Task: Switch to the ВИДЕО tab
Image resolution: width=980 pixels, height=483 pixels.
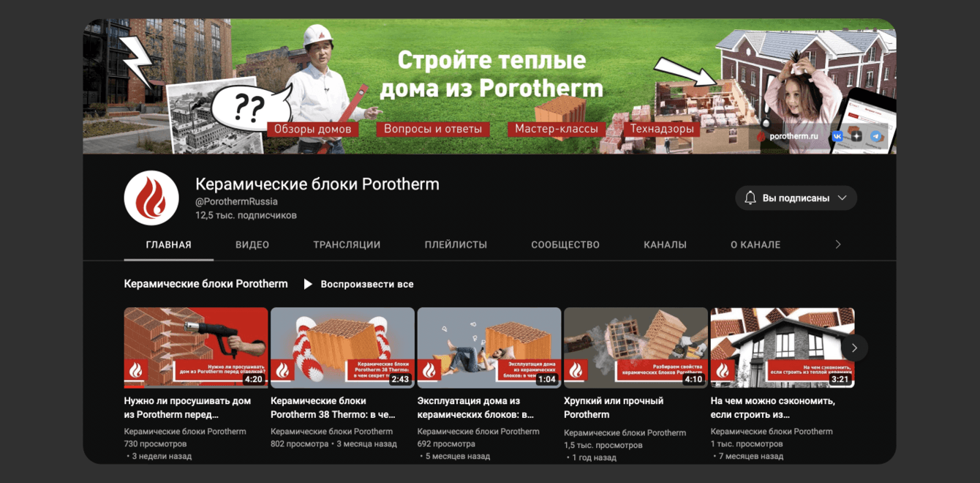Action: point(252,244)
